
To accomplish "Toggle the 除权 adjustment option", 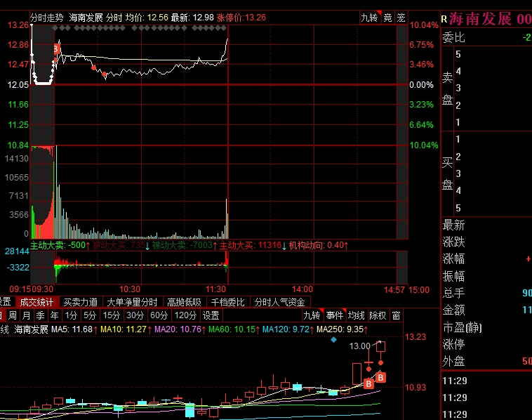I will [378, 315].
